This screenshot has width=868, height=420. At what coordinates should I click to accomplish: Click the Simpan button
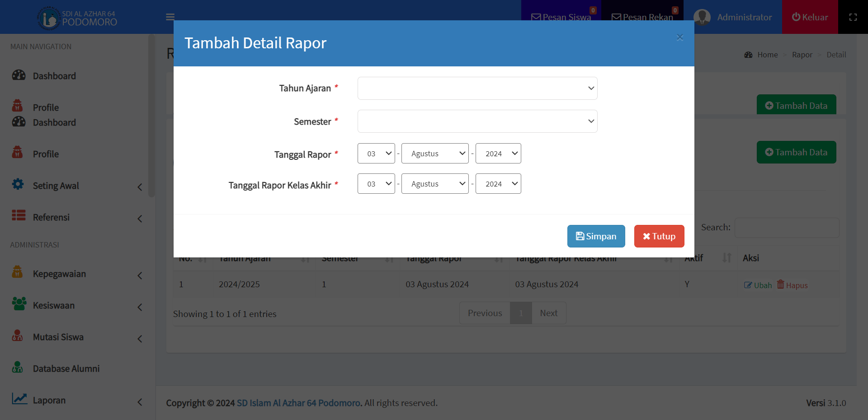(x=596, y=236)
